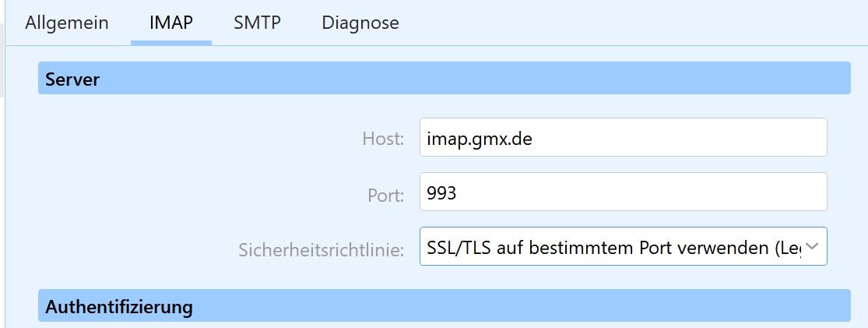Select the IMAP tab
Viewport: 868px width, 328px height.
tap(171, 23)
